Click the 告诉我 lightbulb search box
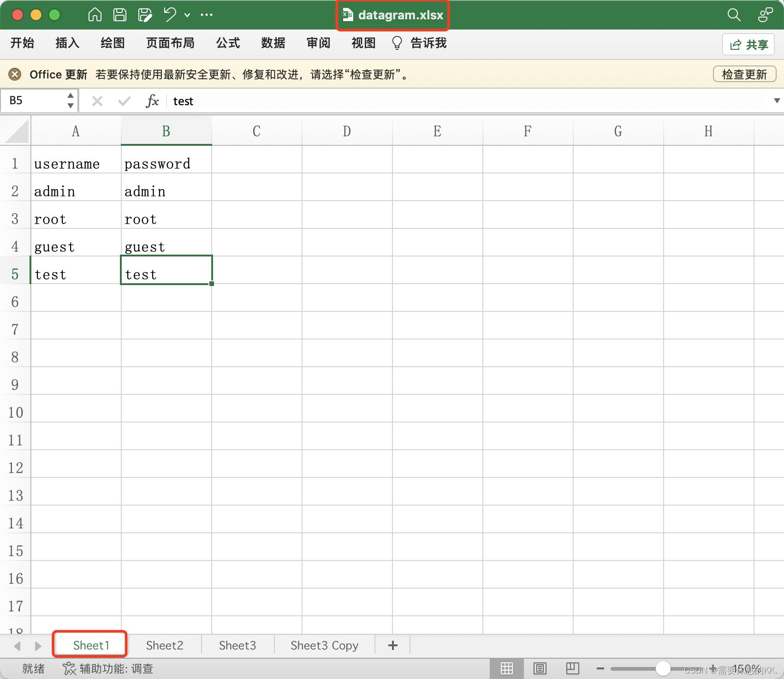Image resolution: width=784 pixels, height=679 pixels. [419, 43]
